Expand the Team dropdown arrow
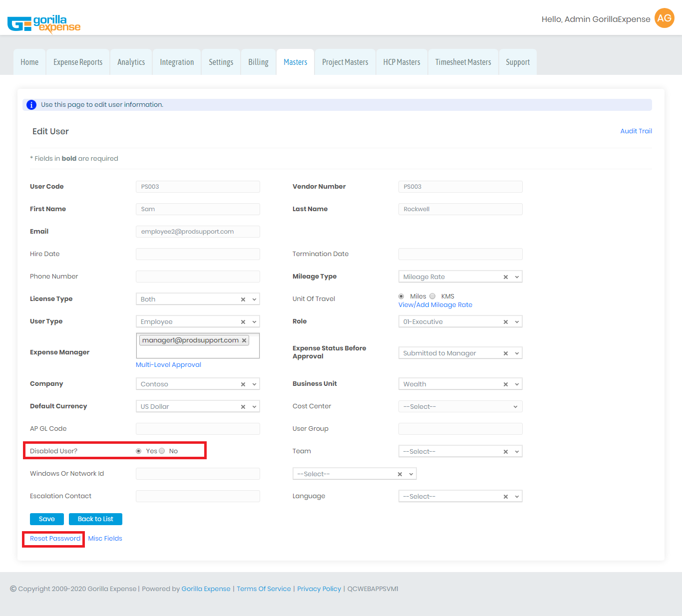Image resolution: width=682 pixels, height=616 pixels. [x=517, y=452]
